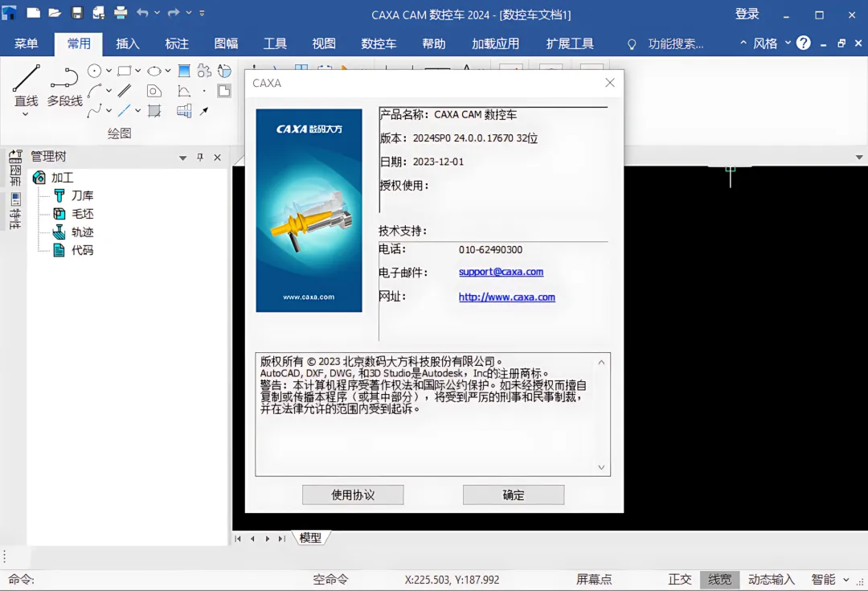Screen dimensions: 868x591
Task: Select the 多段线 polyline tool
Action: tap(65, 86)
